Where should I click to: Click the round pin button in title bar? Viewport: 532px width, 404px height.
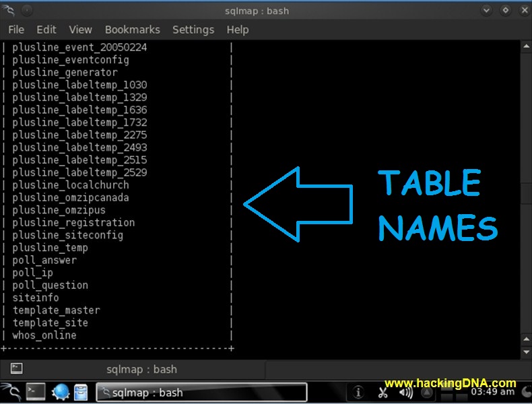click(27, 11)
